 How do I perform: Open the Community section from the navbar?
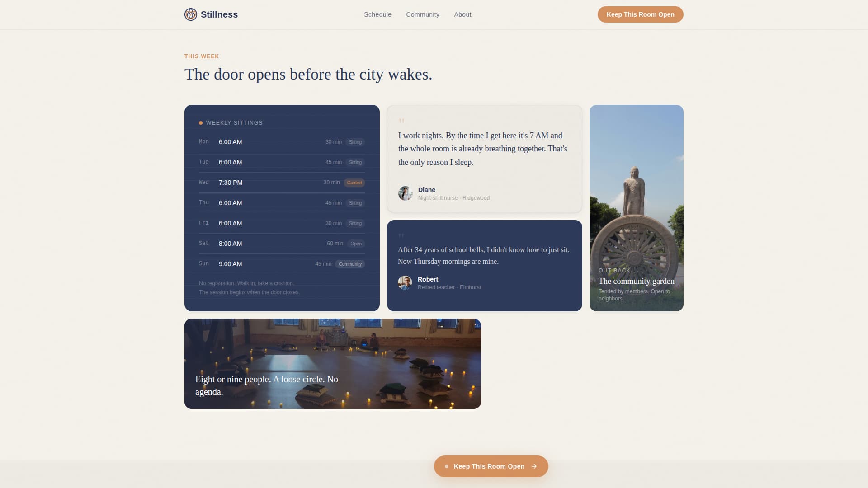(423, 14)
